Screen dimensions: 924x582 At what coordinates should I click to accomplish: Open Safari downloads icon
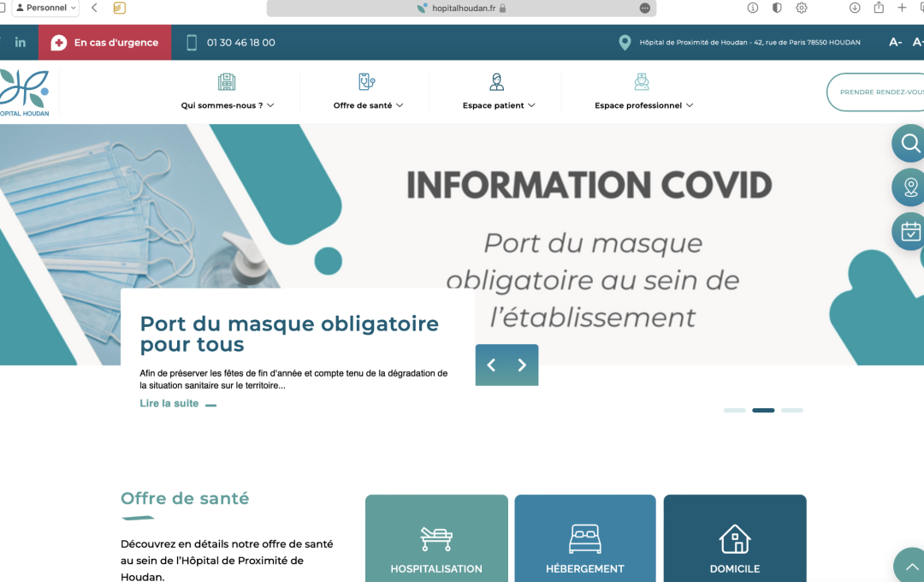[x=855, y=8]
